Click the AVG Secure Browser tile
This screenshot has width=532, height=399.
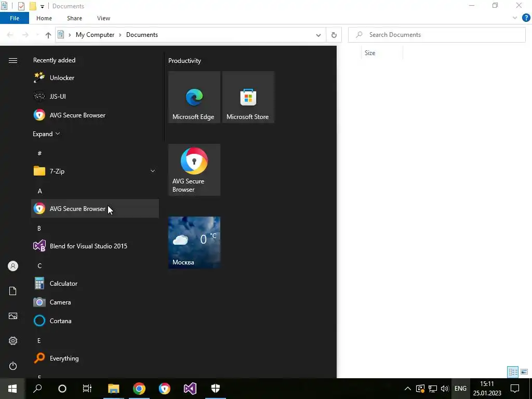(194, 170)
